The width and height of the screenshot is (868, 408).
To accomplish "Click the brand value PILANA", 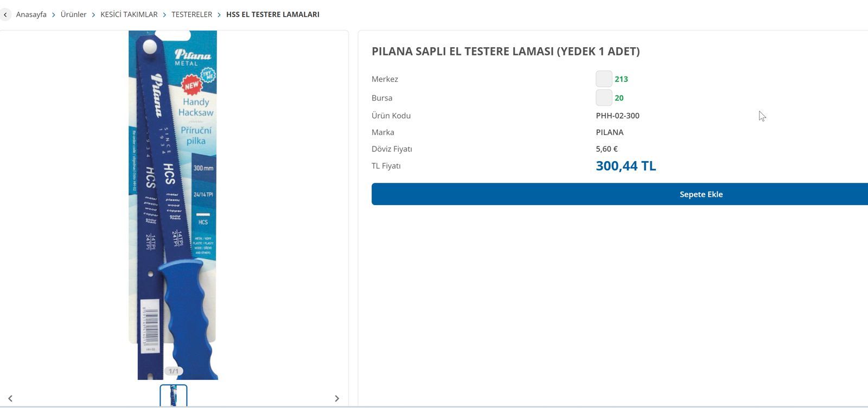I will click(610, 132).
